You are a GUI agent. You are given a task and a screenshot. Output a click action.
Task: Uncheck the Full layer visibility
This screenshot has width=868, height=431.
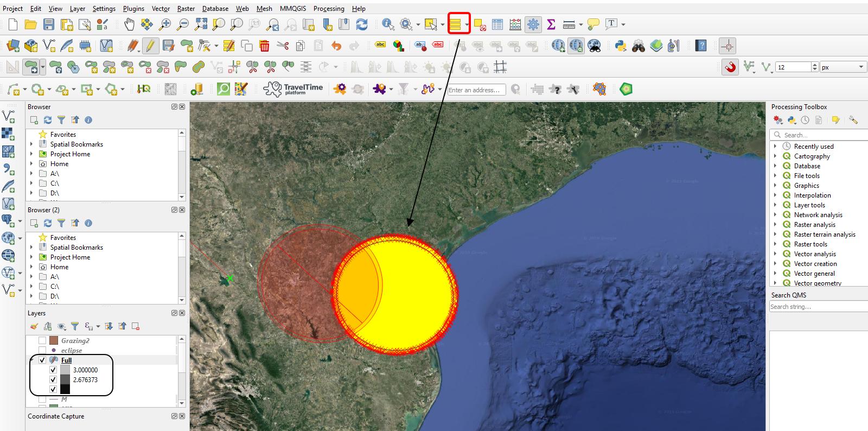[42, 360]
